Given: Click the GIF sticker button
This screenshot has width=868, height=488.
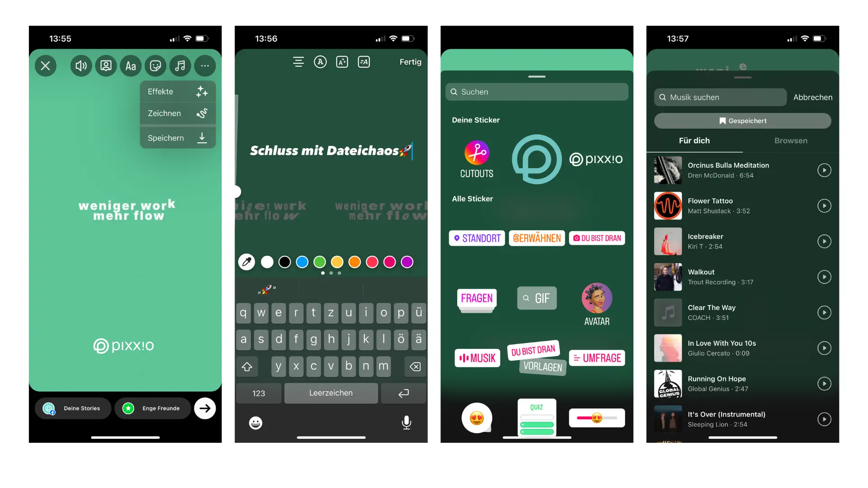Looking at the screenshot, I should click(x=537, y=298).
